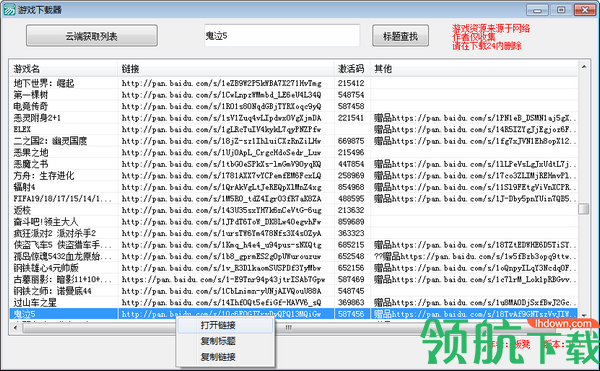Click the 赠品 link in the ELEX row
This screenshot has width=600, height=371.
pyautogui.click(x=475, y=129)
